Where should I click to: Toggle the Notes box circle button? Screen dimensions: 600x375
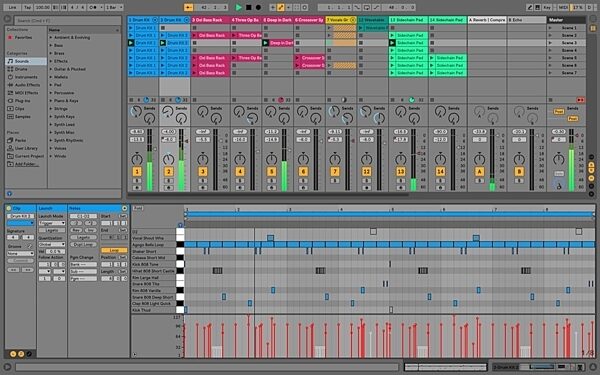[x=124, y=208]
